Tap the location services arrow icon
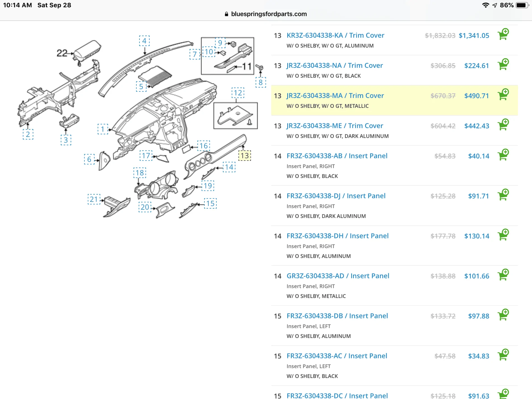This screenshot has width=532, height=399. pos(494,5)
